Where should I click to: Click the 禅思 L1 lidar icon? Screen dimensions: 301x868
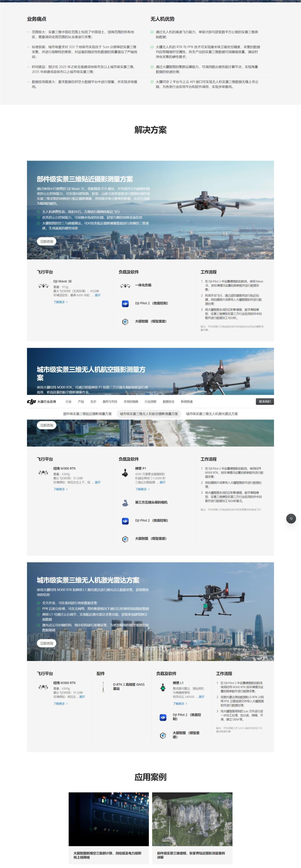[x=163, y=687]
